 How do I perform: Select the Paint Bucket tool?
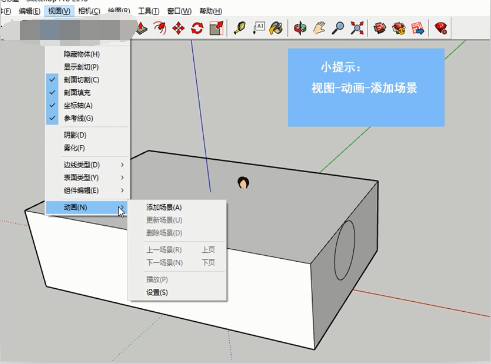[276, 28]
